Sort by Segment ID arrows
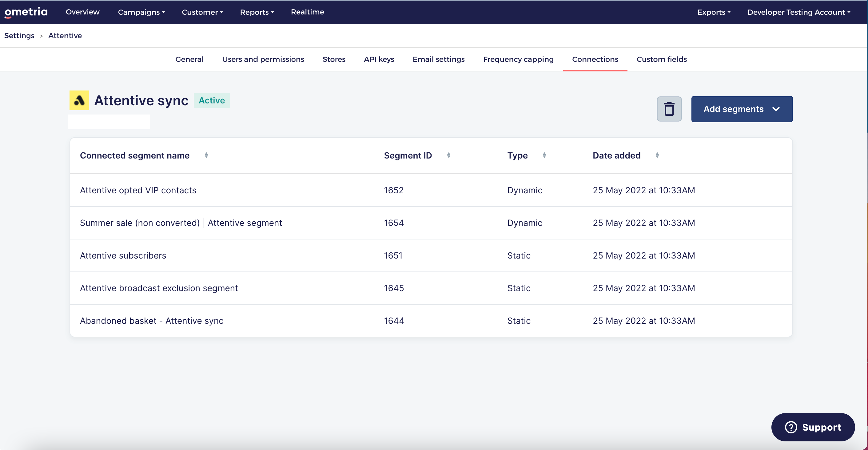 click(x=448, y=155)
